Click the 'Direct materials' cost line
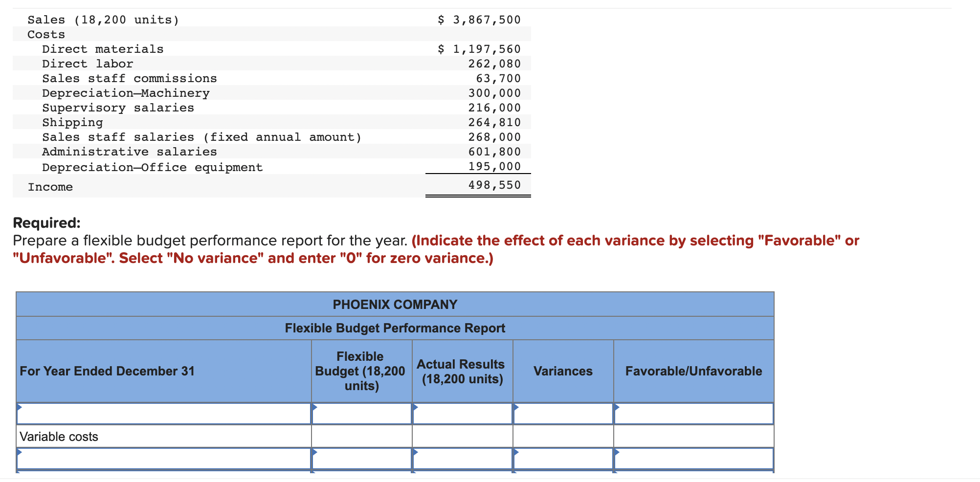The height and width of the screenshot is (482, 980). 103,49
